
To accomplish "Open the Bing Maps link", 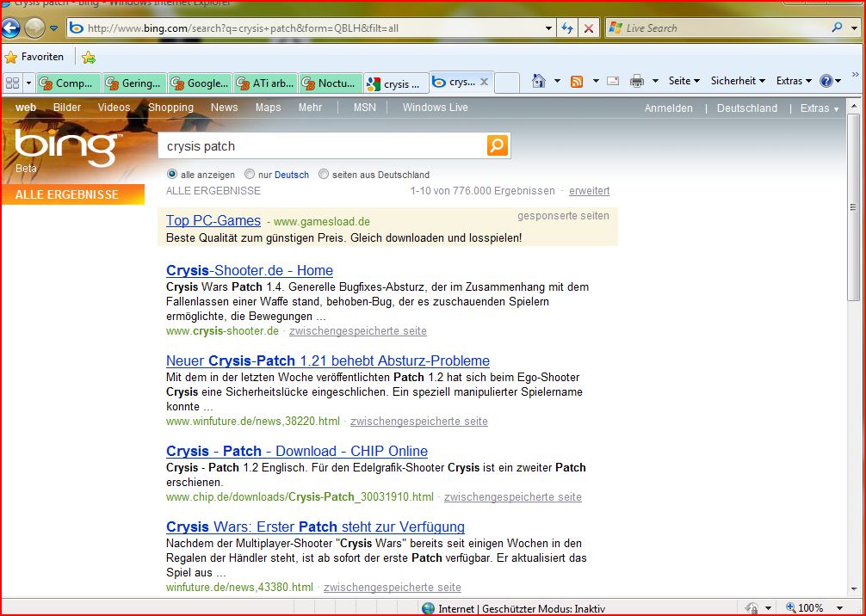I will click(268, 108).
